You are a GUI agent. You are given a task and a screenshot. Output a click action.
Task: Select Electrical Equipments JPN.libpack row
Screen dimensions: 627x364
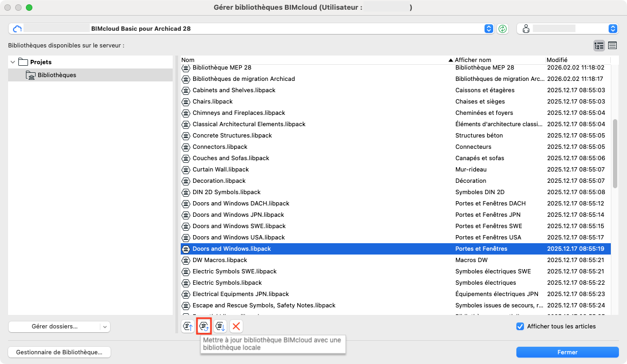click(x=396, y=294)
